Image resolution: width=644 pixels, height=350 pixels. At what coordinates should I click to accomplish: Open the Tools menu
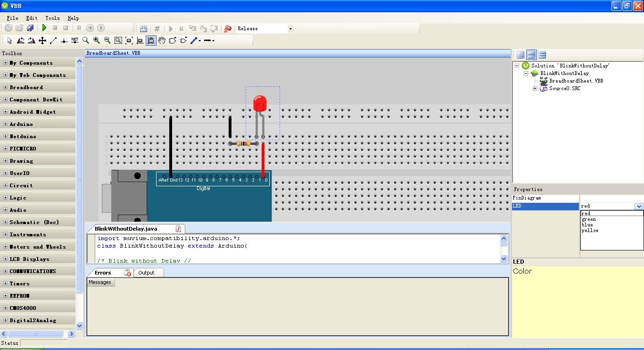click(52, 18)
